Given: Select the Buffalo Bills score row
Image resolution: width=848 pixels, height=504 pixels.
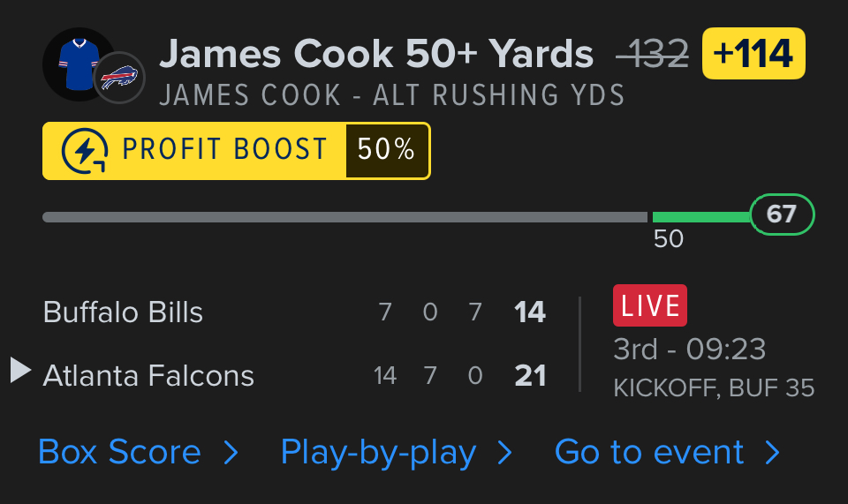Looking at the screenshot, I should [294, 312].
